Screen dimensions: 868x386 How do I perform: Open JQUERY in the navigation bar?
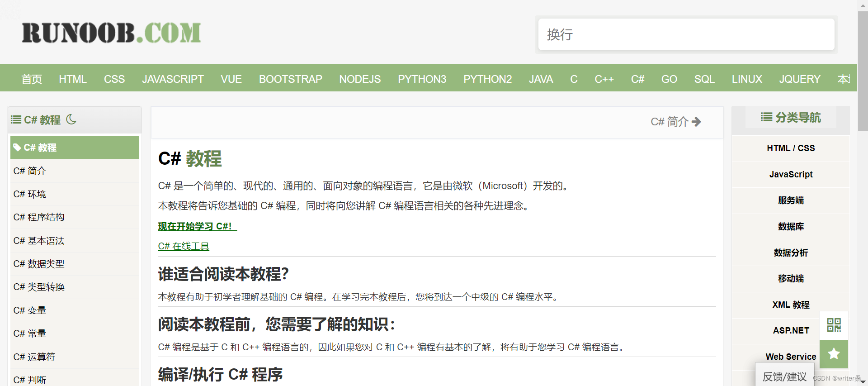point(800,79)
